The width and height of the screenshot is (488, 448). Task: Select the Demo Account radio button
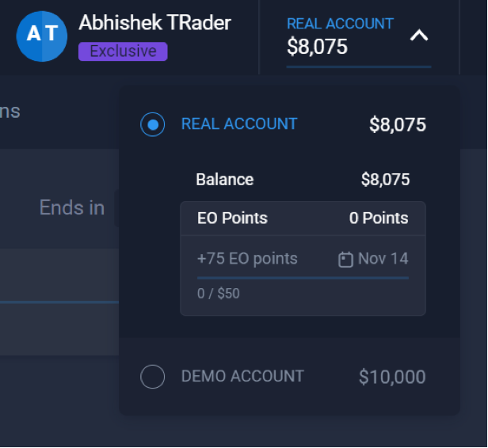152,377
